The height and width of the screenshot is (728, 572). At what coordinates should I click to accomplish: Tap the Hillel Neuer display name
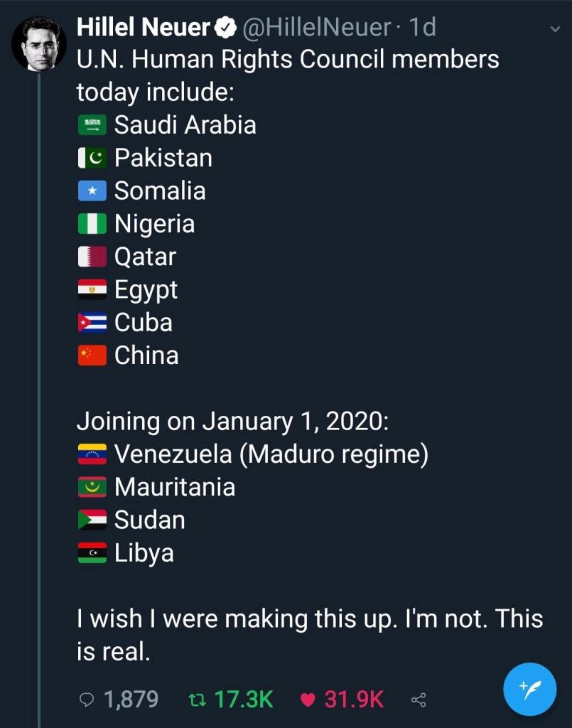[144, 27]
